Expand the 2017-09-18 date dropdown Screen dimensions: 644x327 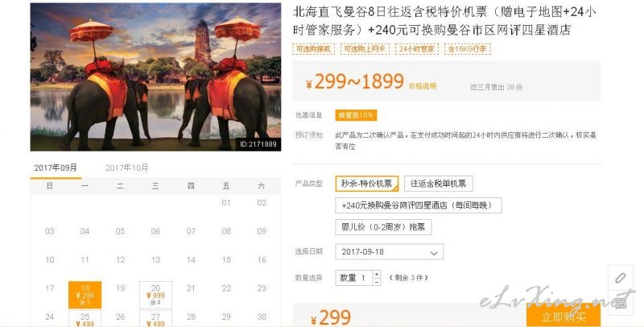click(x=390, y=252)
